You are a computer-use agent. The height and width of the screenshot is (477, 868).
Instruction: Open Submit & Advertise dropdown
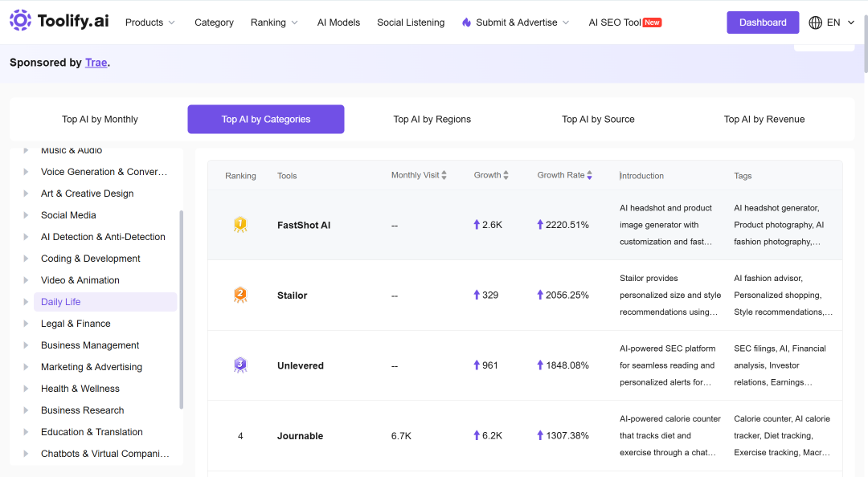pos(516,22)
